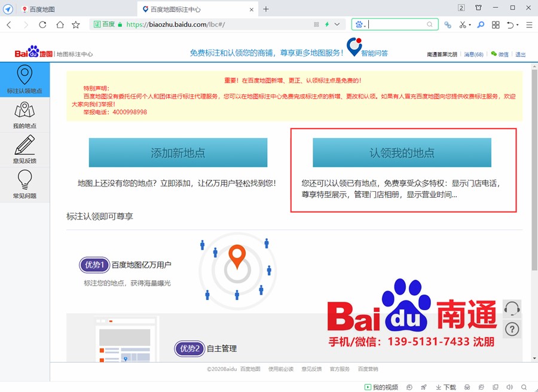Open the 意见反馈 footer link
The image size is (538, 392).
pyautogui.click(x=311, y=369)
